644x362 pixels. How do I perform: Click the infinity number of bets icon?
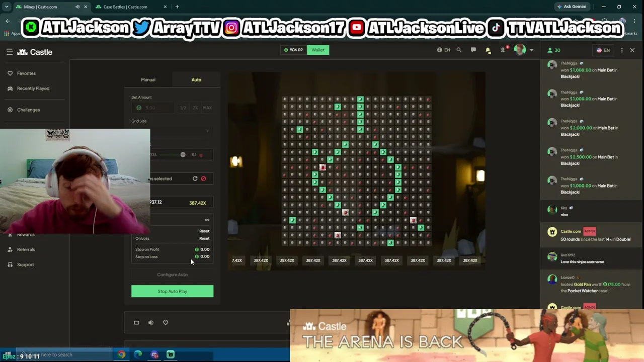point(207,220)
